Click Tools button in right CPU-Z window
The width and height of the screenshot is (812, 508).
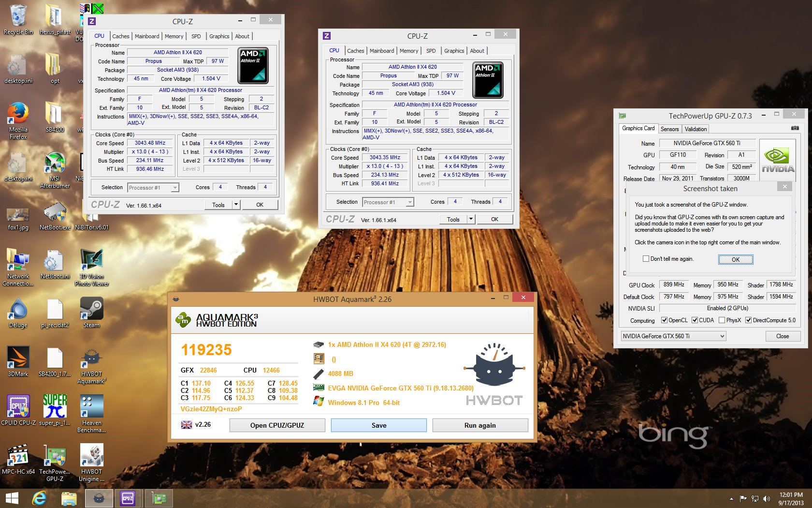453,219
